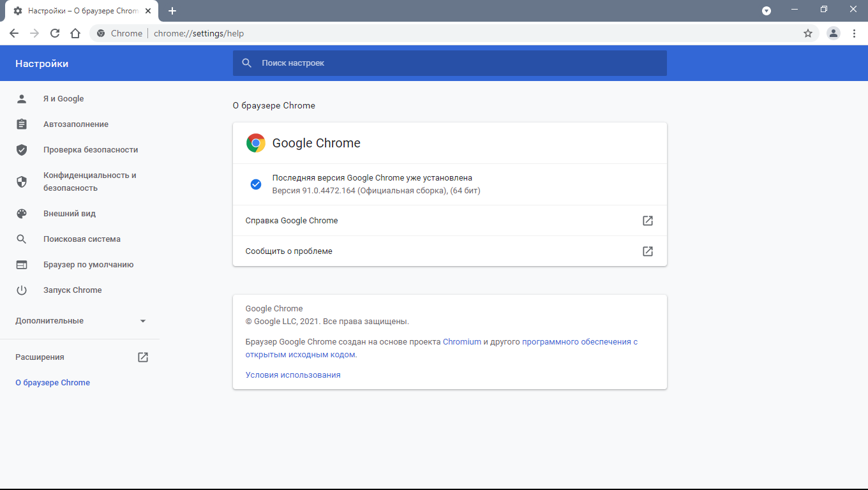Open the Chromium project link
The height and width of the screenshot is (490, 868).
(x=462, y=342)
